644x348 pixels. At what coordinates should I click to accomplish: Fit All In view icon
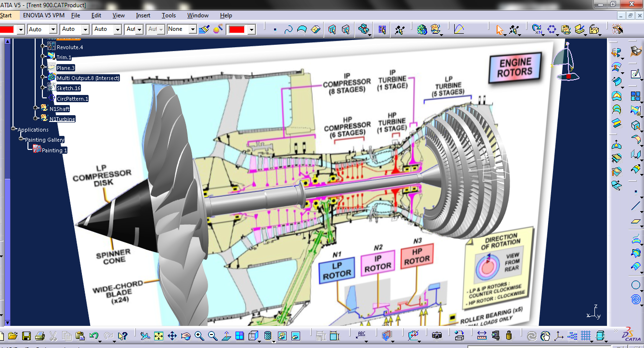point(158,336)
